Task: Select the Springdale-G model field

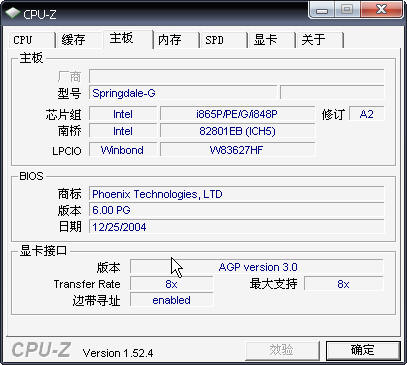Action: [x=183, y=93]
